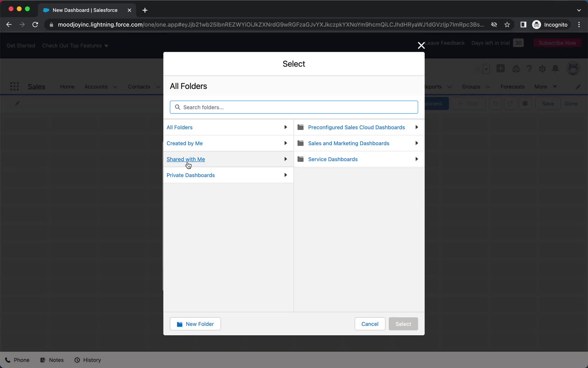Click the Shared with Me folder link
This screenshot has height=368, width=588.
[185, 159]
